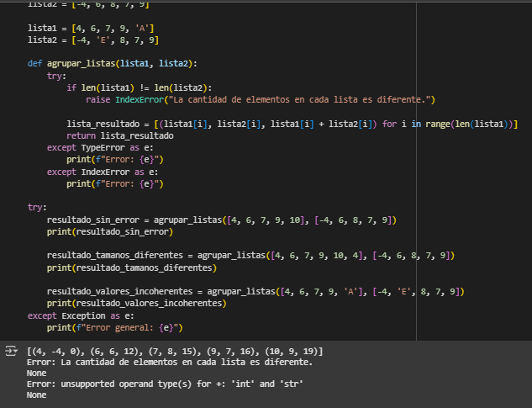Click 'lista1 = [4, 6, 7, 9, 'A']' line

tap(91, 28)
